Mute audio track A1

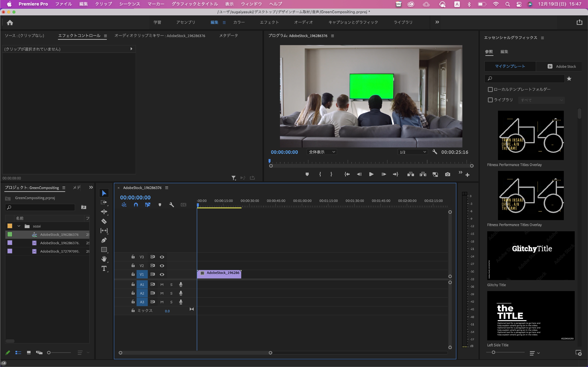click(162, 284)
